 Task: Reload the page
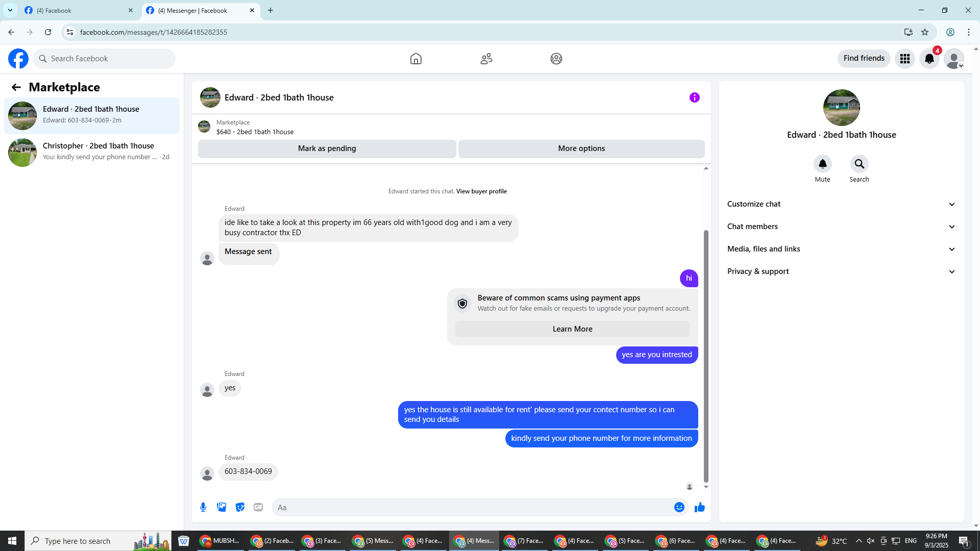pos(48,32)
